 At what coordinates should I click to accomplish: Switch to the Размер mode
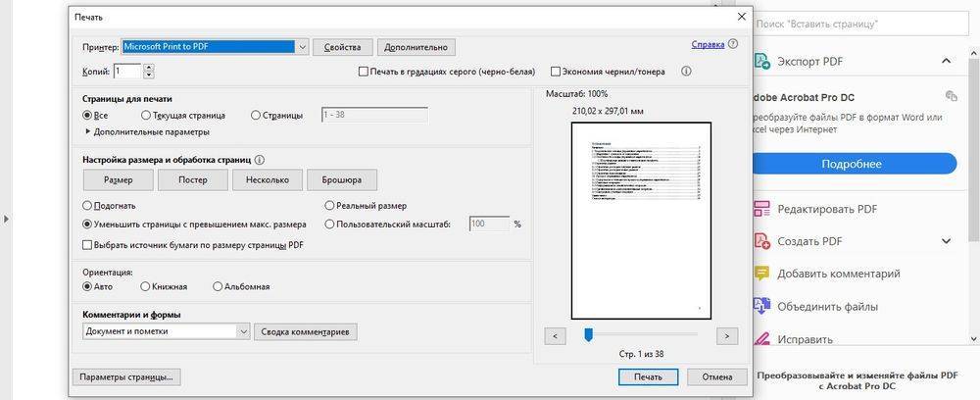119,180
